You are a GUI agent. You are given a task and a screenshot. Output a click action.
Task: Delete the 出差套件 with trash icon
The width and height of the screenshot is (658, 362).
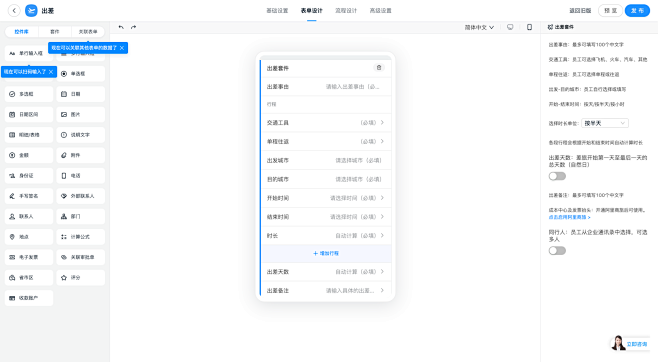pos(379,68)
